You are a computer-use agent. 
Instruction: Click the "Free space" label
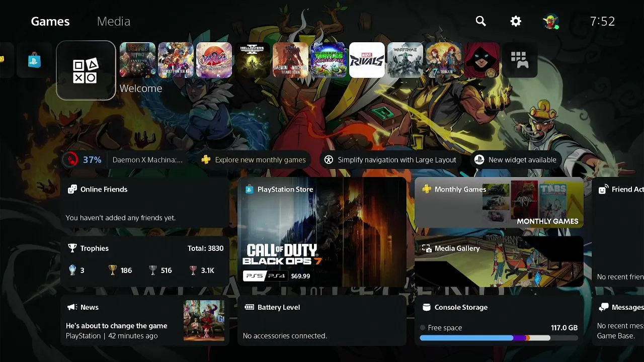click(x=445, y=328)
